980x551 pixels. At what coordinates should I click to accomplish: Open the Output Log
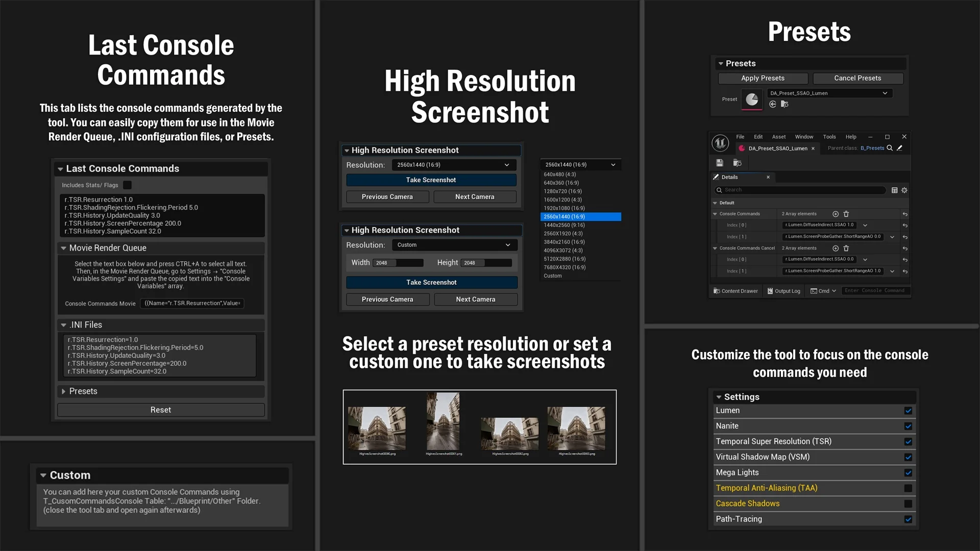pos(783,291)
